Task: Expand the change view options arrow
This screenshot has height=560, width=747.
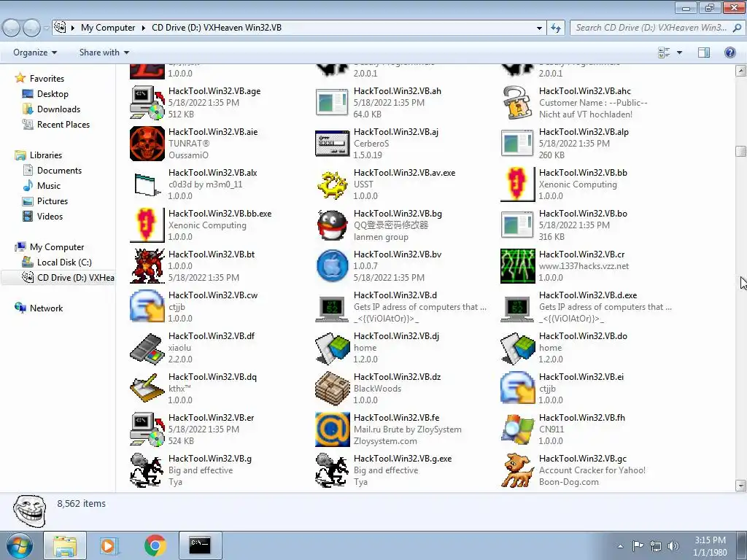Action: (679, 52)
